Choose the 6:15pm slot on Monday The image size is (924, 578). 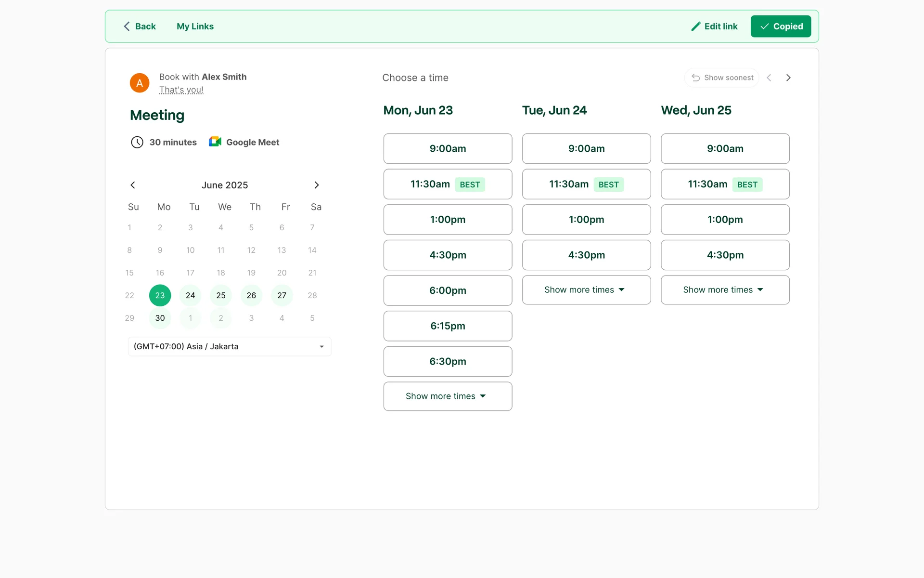click(447, 326)
